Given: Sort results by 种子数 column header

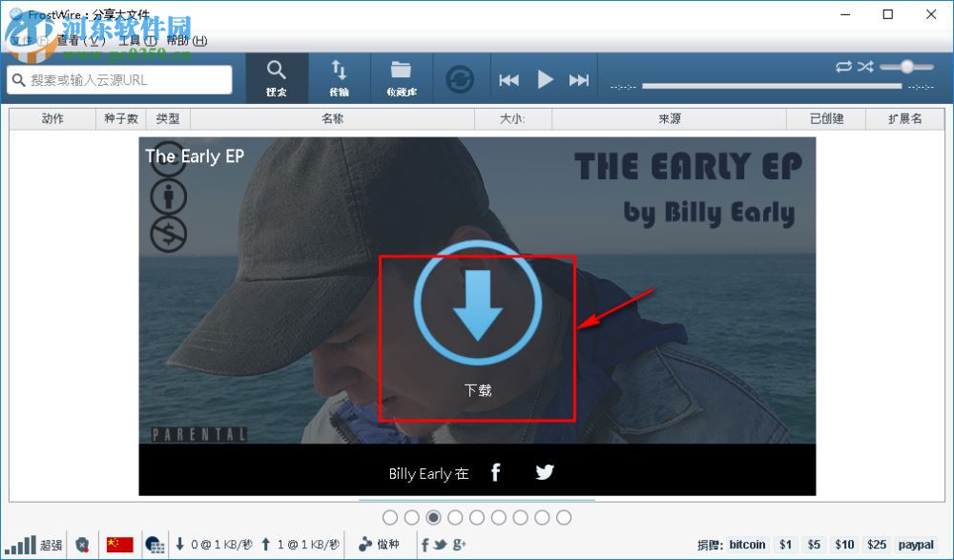Looking at the screenshot, I should coord(121,118).
